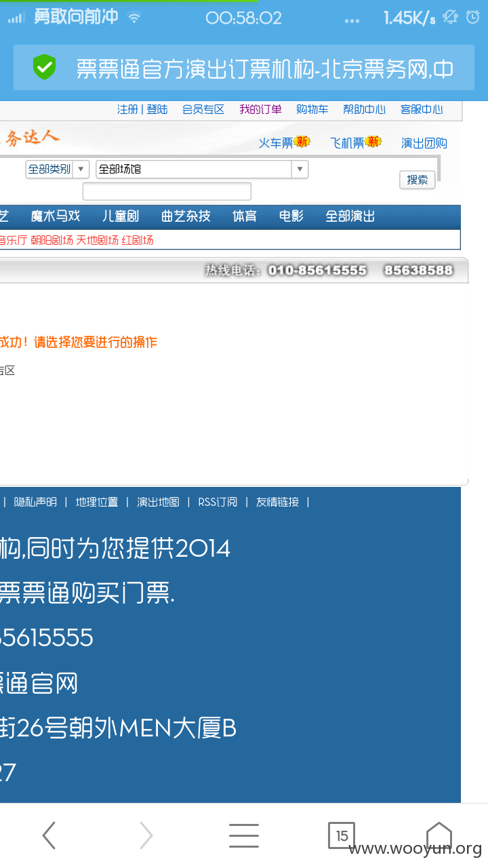Tap the browser back arrow
This screenshot has height=868, width=488.
pos(49,835)
